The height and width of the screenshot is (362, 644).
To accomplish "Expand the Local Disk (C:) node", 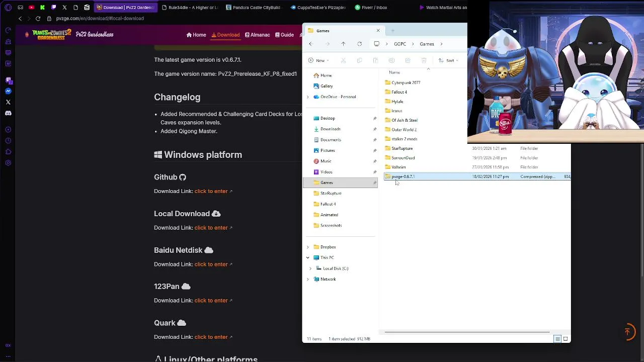I will coord(310,268).
